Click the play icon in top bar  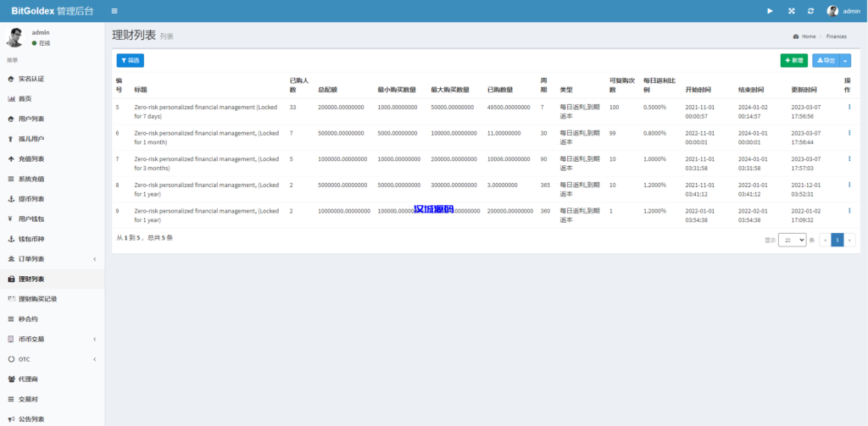coord(770,11)
